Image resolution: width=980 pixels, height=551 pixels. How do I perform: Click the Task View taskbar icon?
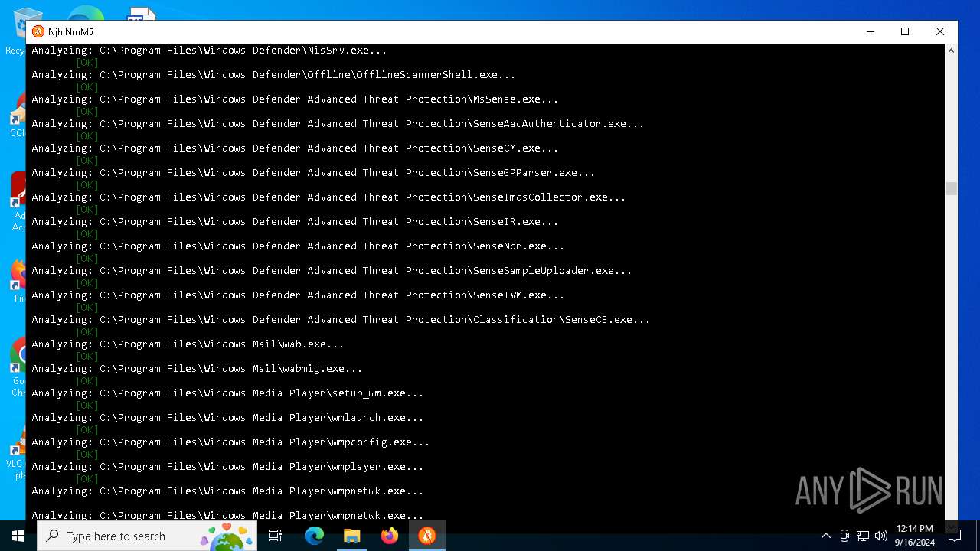[x=276, y=536]
